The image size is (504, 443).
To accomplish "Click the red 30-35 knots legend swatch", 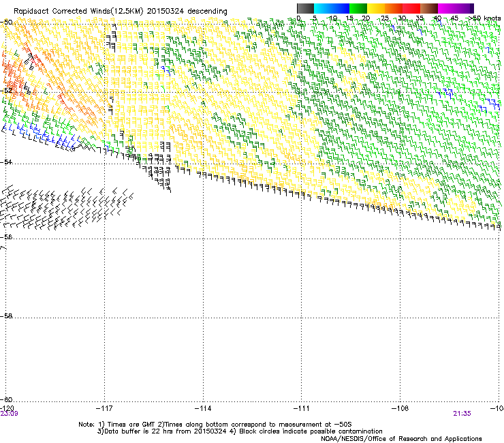I will [x=411, y=8].
